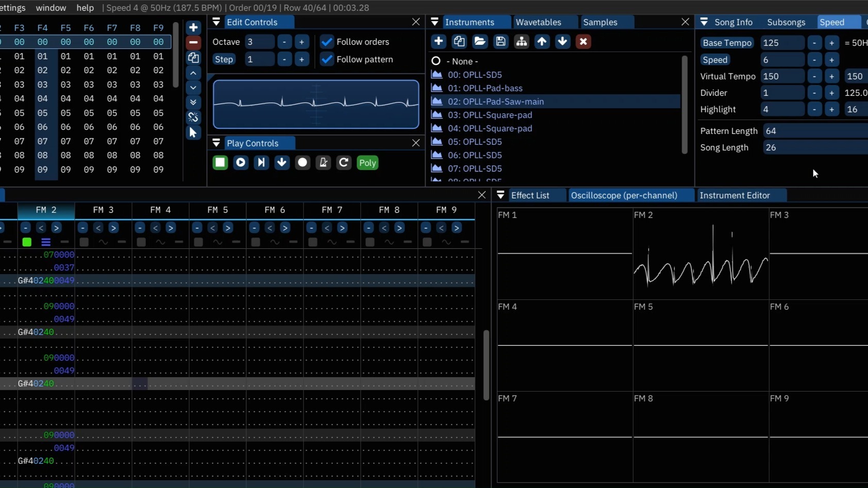
Task: Open the Edit Controls panel dropdown triangle
Action: click(216, 22)
